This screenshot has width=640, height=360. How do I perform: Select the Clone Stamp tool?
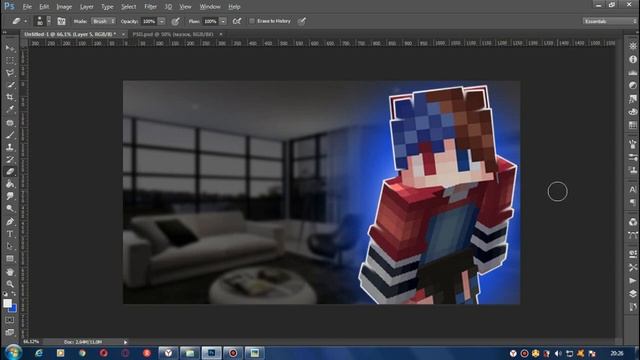10,147
